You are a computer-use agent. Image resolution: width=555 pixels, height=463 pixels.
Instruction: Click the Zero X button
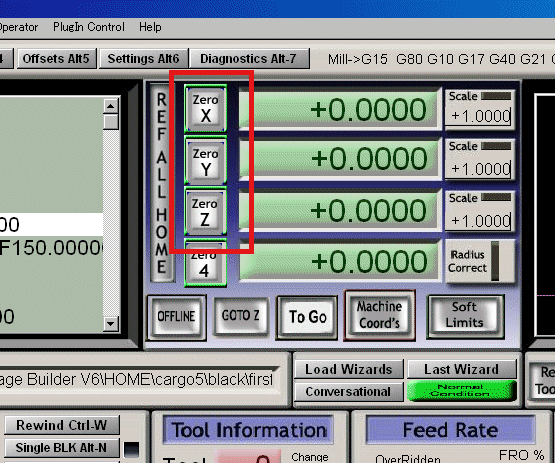point(205,108)
